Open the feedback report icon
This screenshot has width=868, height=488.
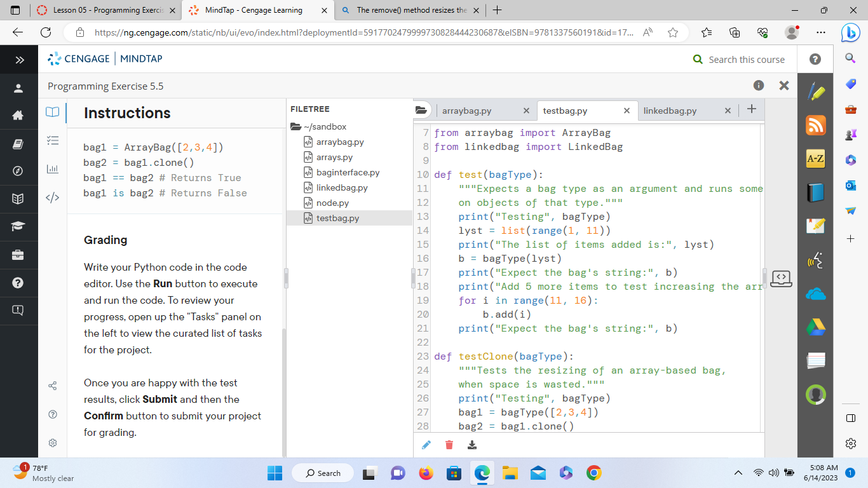coord(18,310)
